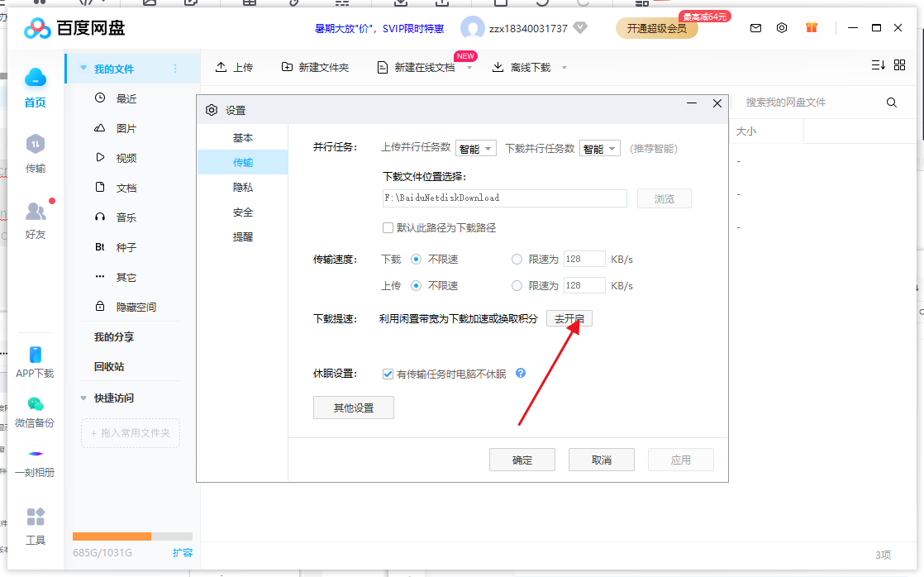Collapse the 快捷访问 section

click(83, 397)
